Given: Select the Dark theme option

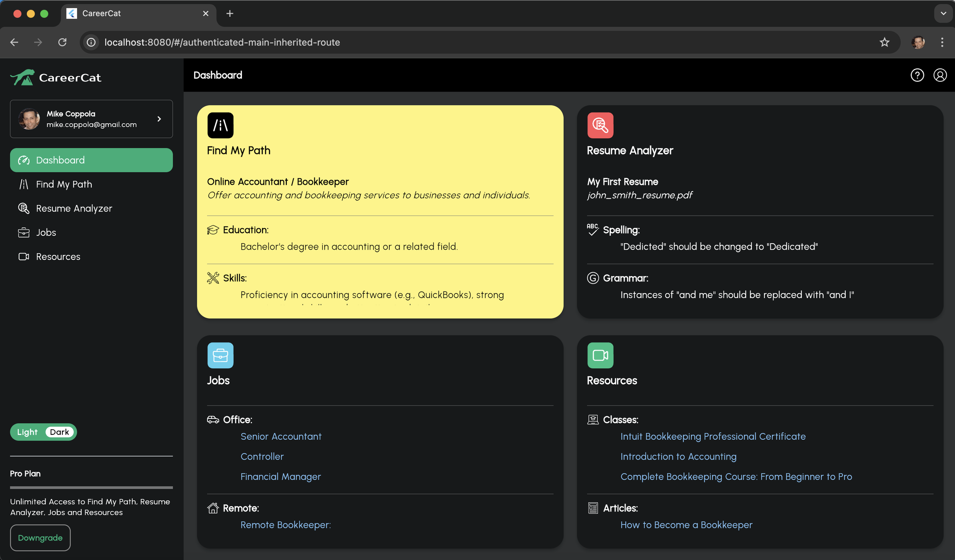Looking at the screenshot, I should tap(59, 432).
